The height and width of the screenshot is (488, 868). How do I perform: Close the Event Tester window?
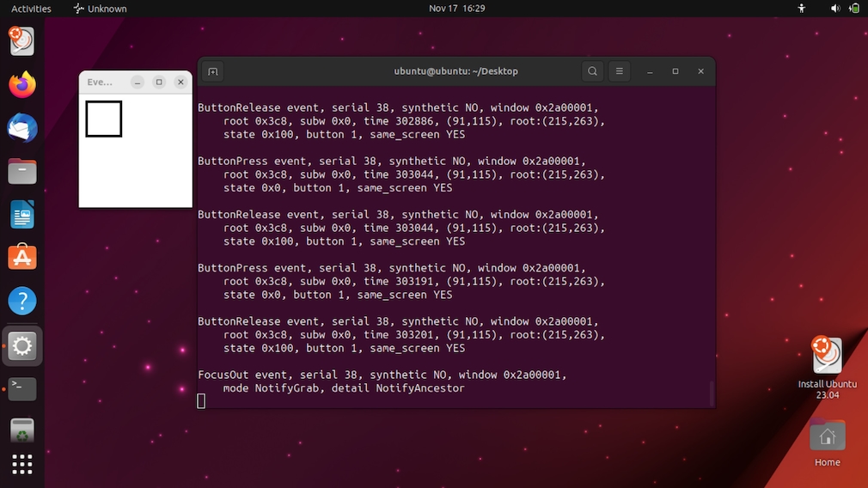[x=180, y=82]
